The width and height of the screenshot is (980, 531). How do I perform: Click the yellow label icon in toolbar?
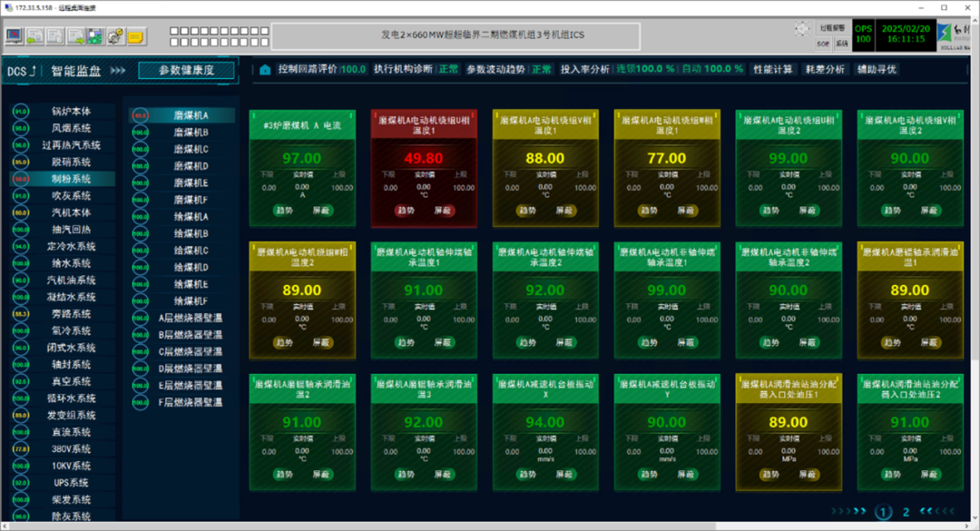(x=136, y=37)
